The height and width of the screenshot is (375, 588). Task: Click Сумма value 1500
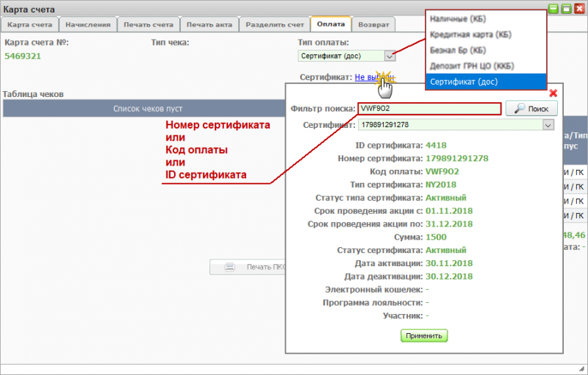[x=436, y=238]
